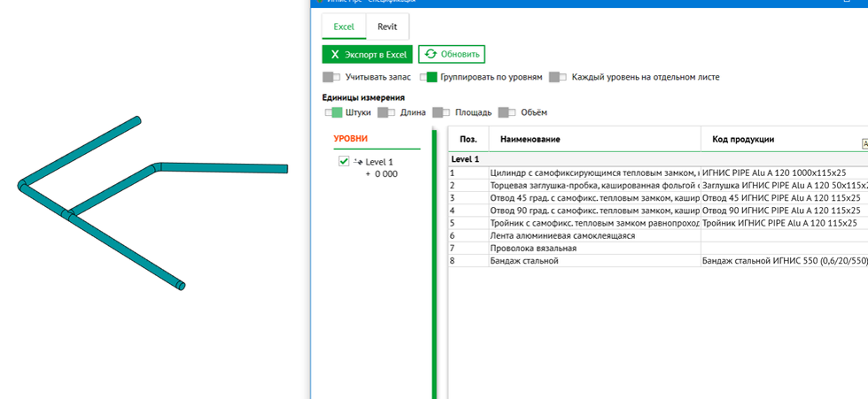Click cell Тройник ИГНИС PIPE Alu A 120
Viewport: 868px width, 399px height.
pyautogui.click(x=785, y=223)
